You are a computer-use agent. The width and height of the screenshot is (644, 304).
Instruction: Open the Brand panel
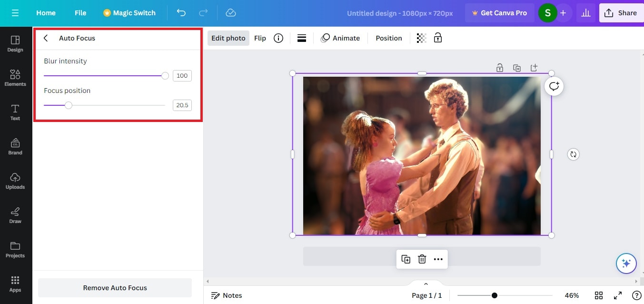(15, 147)
